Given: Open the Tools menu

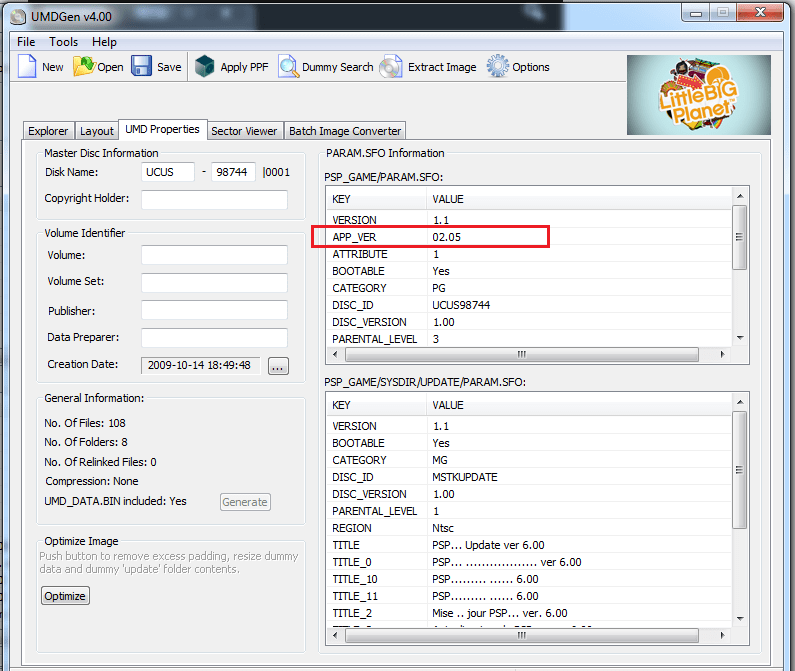Looking at the screenshot, I should pos(63,42).
